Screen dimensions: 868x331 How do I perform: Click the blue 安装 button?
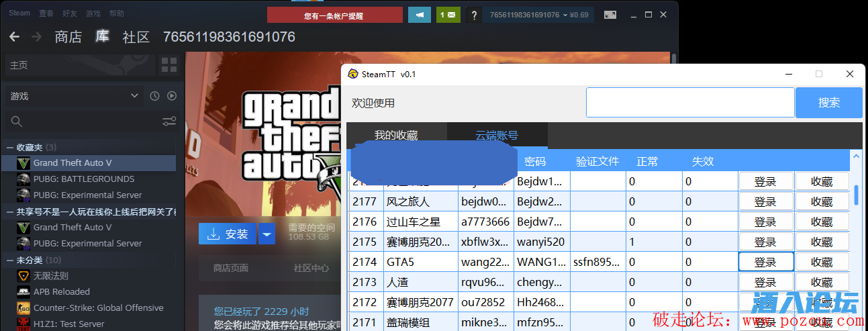pos(228,234)
